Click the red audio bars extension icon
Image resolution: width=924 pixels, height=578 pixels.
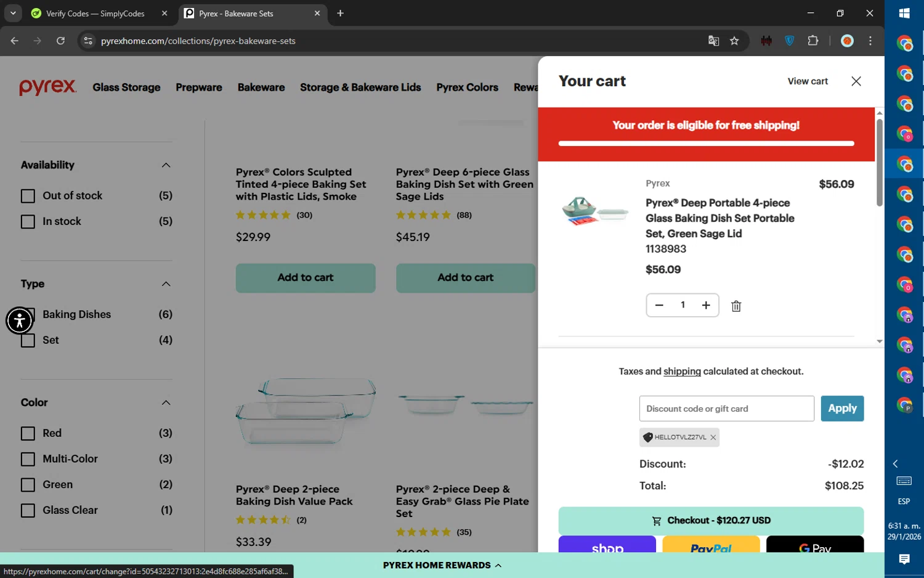click(766, 41)
